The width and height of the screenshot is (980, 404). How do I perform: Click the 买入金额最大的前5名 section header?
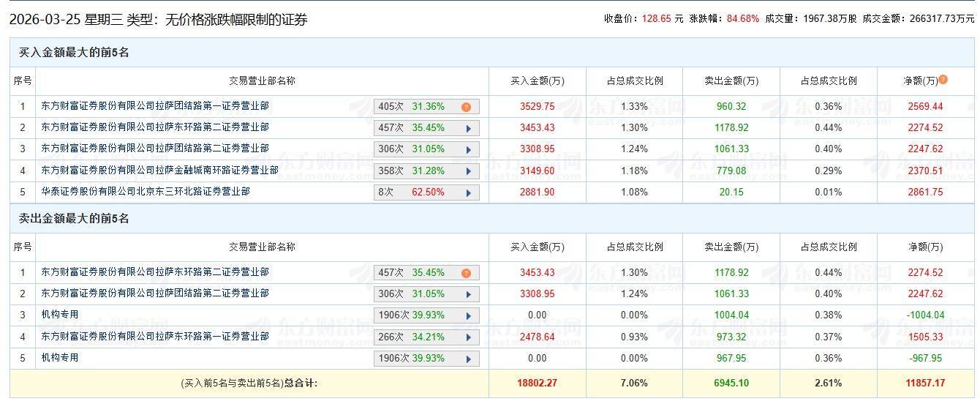click(75, 53)
